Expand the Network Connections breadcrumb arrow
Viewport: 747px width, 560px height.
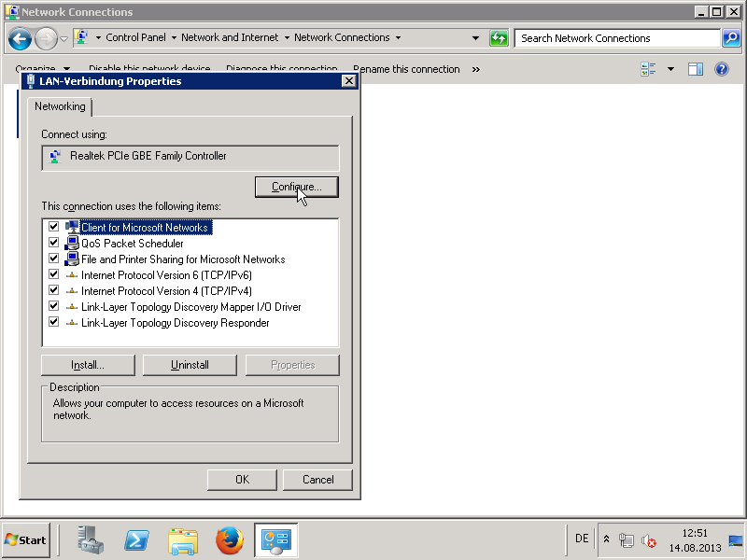tap(399, 37)
